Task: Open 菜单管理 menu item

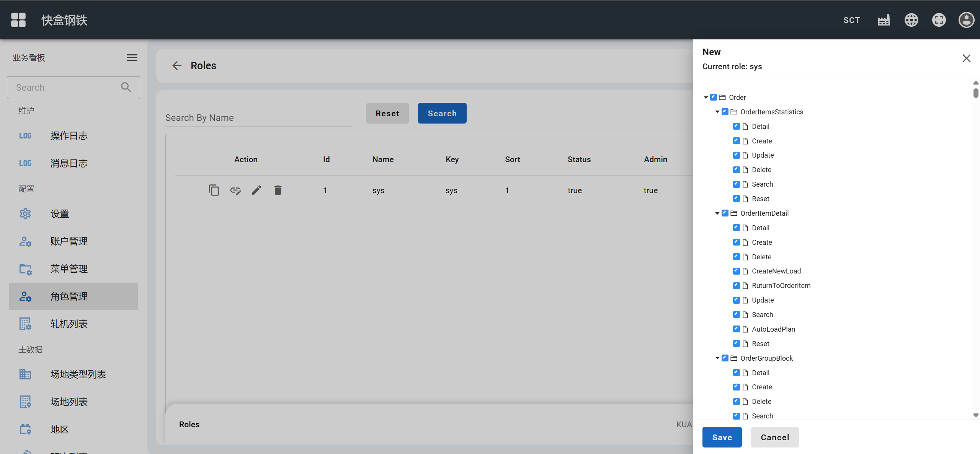Action: tap(73, 269)
